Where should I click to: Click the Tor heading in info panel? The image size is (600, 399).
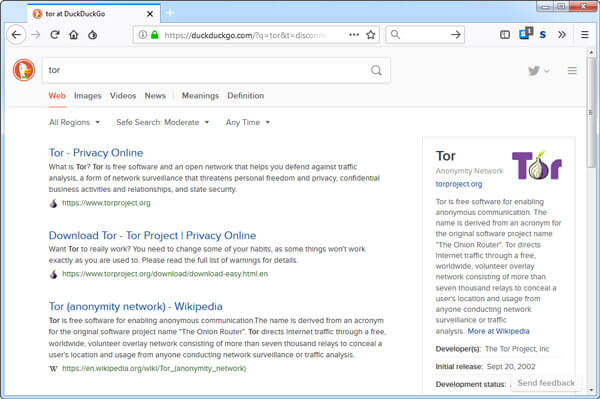pyautogui.click(x=445, y=156)
